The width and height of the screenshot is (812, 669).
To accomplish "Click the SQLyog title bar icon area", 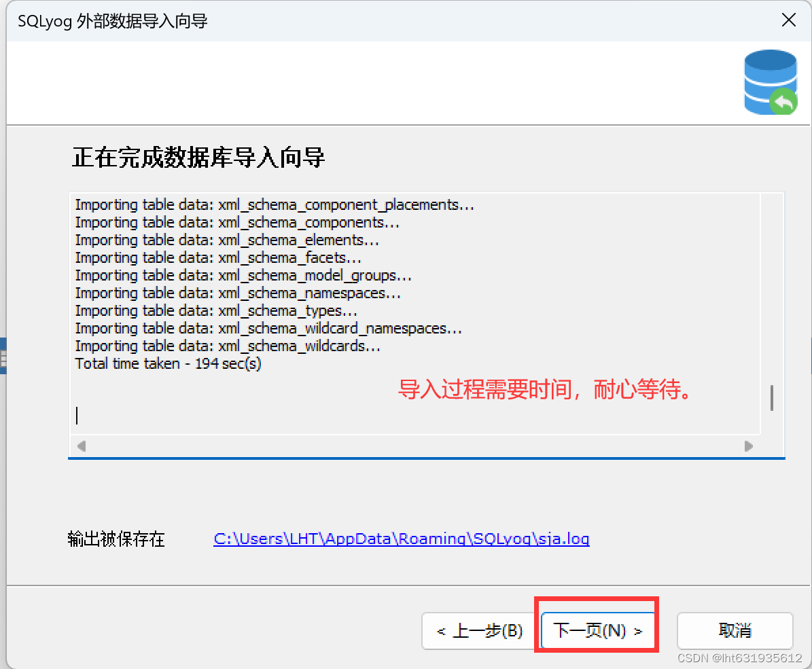I will tap(20, 20).
